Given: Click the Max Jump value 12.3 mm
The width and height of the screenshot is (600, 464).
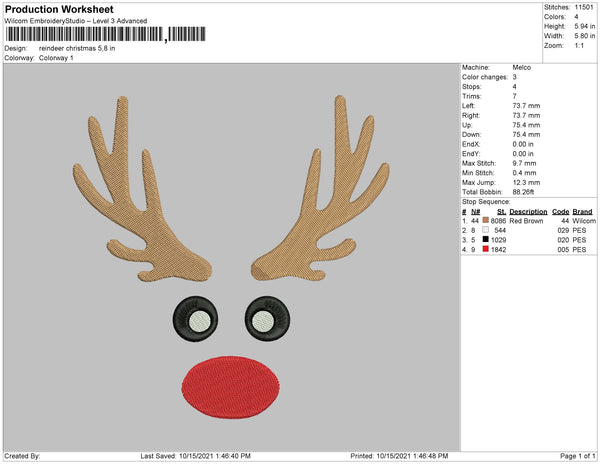Looking at the screenshot, I should click(x=526, y=182).
